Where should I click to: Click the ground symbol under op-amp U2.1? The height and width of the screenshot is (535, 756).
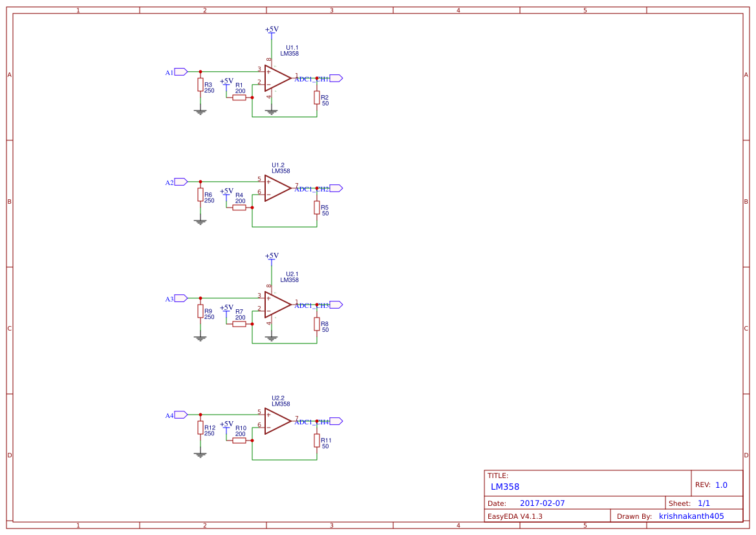click(x=273, y=338)
